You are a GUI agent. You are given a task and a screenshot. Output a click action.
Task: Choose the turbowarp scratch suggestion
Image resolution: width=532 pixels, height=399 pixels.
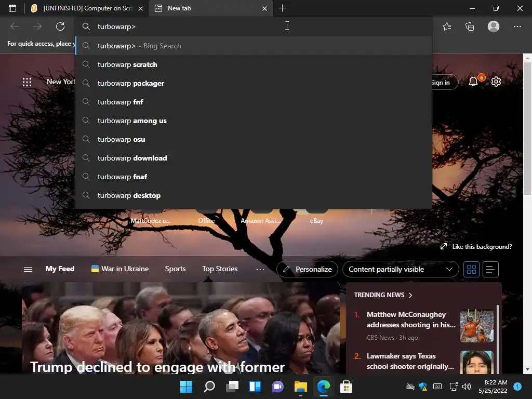pos(253,64)
